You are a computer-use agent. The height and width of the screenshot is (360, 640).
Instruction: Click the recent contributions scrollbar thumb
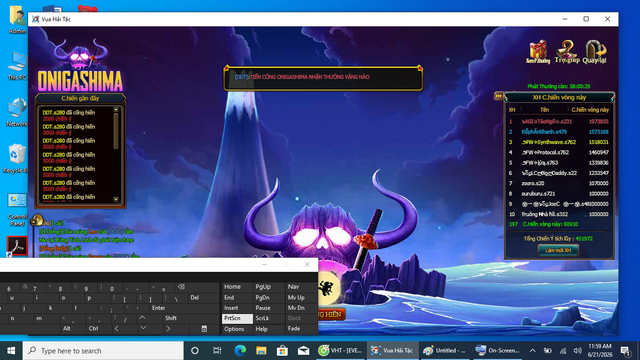click(116, 131)
